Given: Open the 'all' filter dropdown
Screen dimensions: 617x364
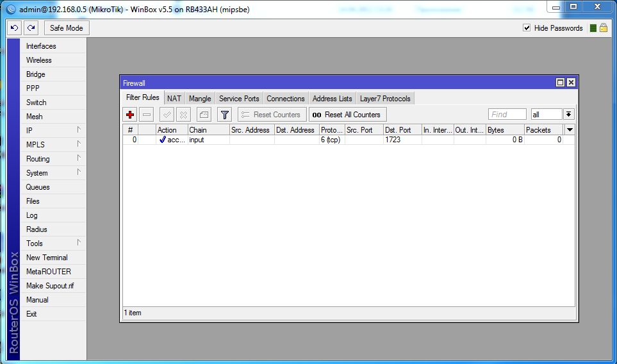Looking at the screenshot, I should pyautogui.click(x=568, y=114).
